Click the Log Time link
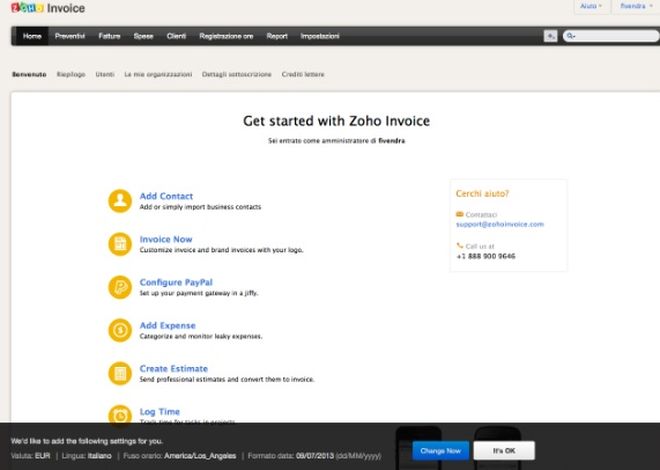The image size is (660, 470). (160, 412)
